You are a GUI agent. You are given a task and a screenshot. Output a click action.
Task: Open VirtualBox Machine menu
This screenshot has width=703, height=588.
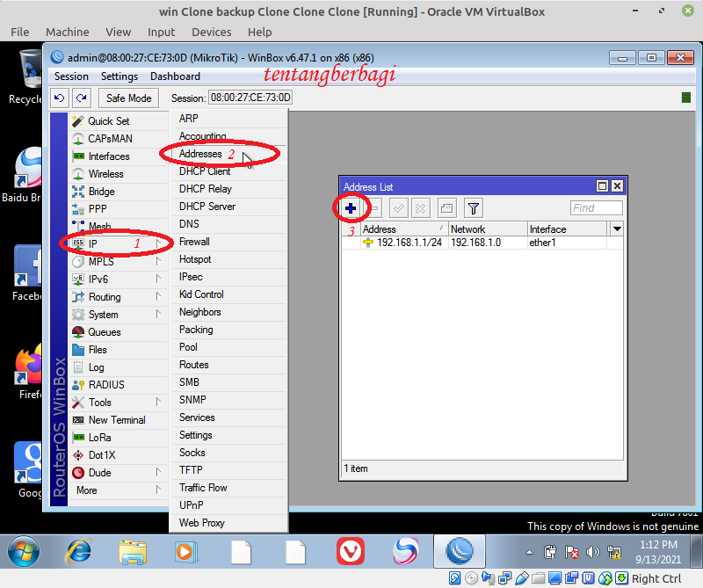68,32
